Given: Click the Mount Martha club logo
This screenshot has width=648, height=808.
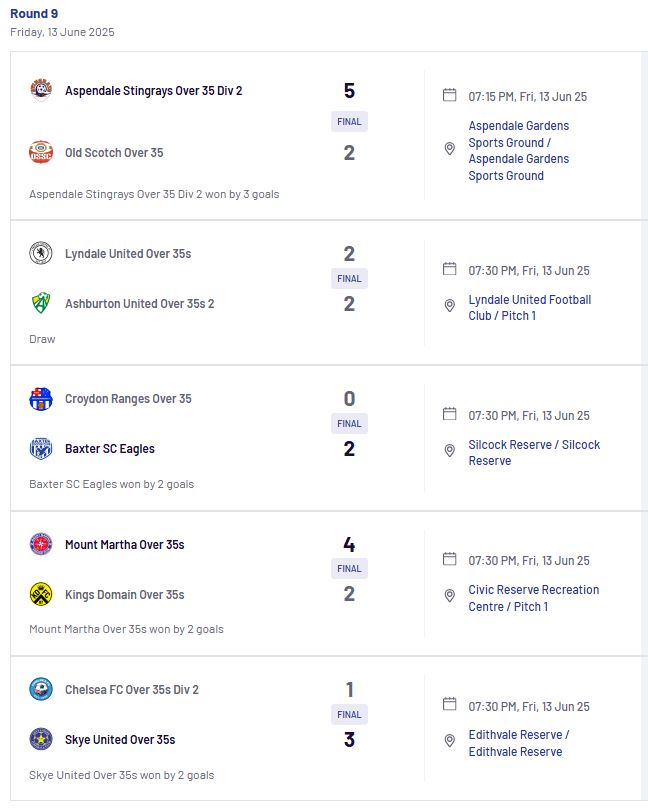Looking at the screenshot, I should (41, 544).
